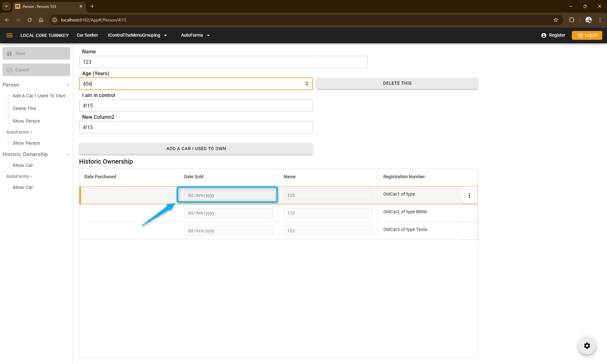The height and width of the screenshot is (364, 607).
Task: Open the hamburger navigation menu
Action: coord(9,35)
